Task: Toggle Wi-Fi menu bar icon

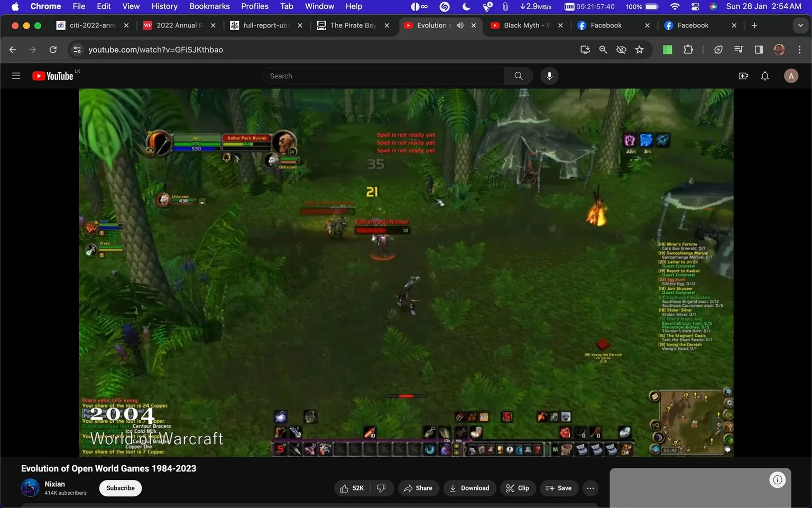Action: click(x=675, y=6)
